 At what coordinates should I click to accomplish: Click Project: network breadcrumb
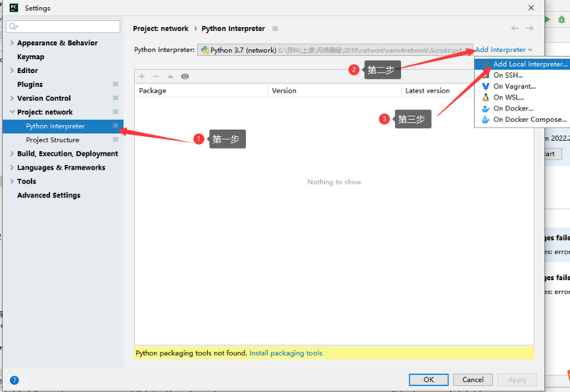pos(160,29)
